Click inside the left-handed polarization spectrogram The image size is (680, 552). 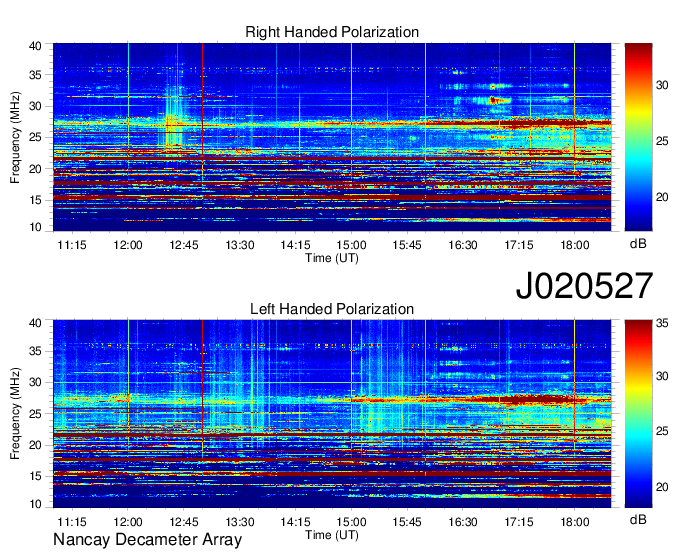[x=332, y=414]
